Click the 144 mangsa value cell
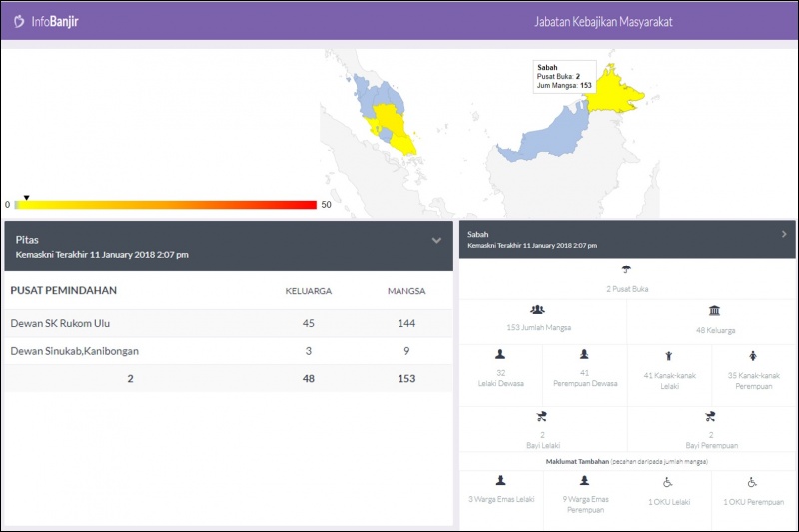 point(406,323)
